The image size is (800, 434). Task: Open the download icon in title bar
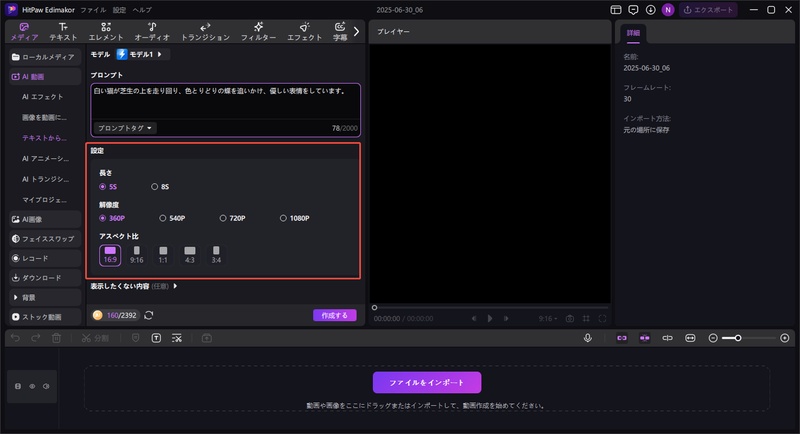pyautogui.click(x=651, y=10)
